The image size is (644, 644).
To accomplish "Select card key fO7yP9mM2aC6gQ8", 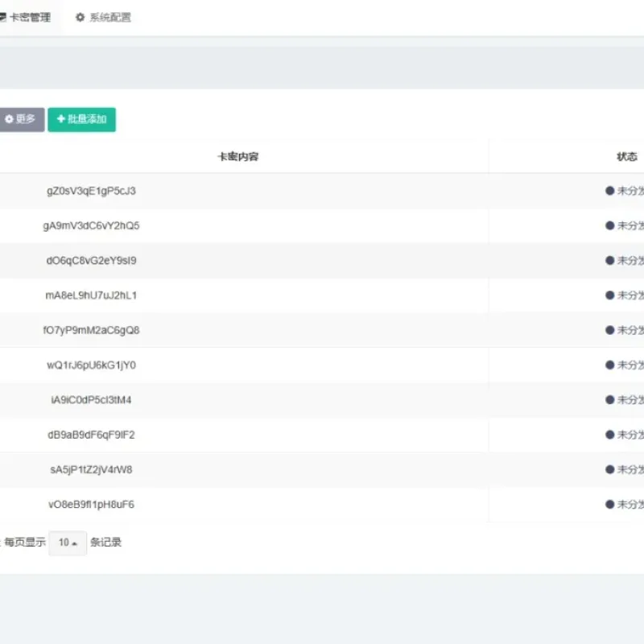I will point(91,330).
